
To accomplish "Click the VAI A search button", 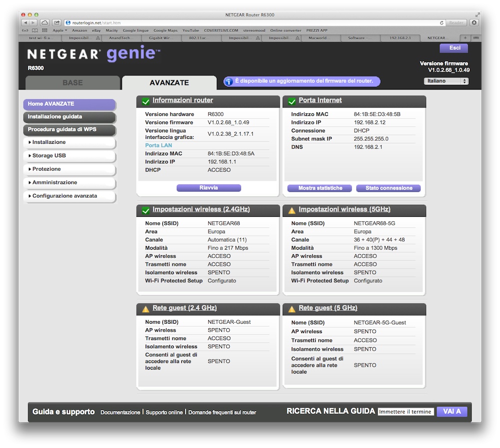I will 452,412.
